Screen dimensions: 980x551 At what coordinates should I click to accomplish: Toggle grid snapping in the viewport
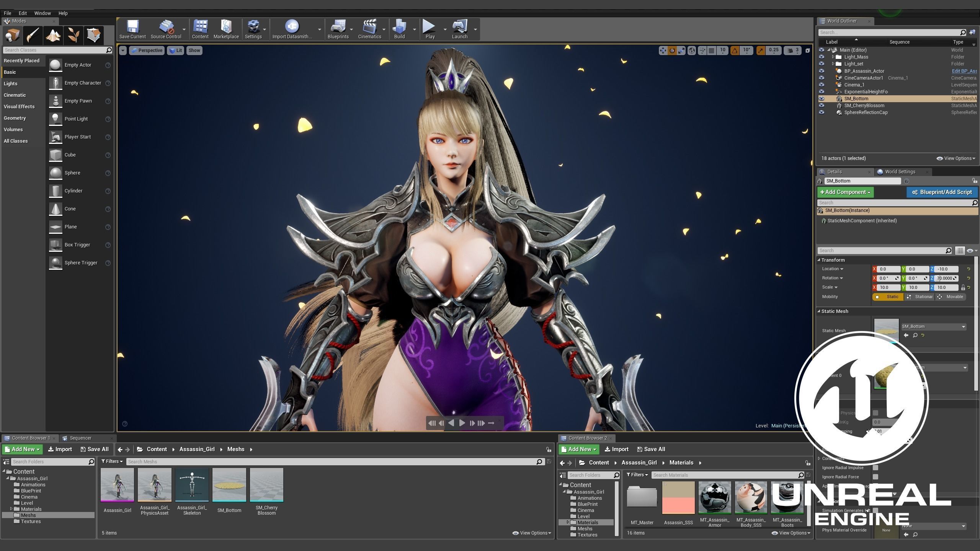(712, 51)
